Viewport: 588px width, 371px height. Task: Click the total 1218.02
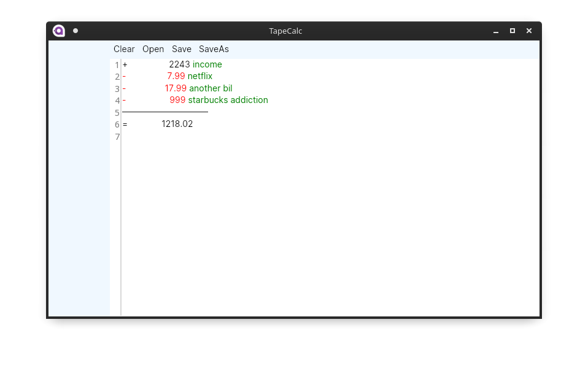coord(177,124)
